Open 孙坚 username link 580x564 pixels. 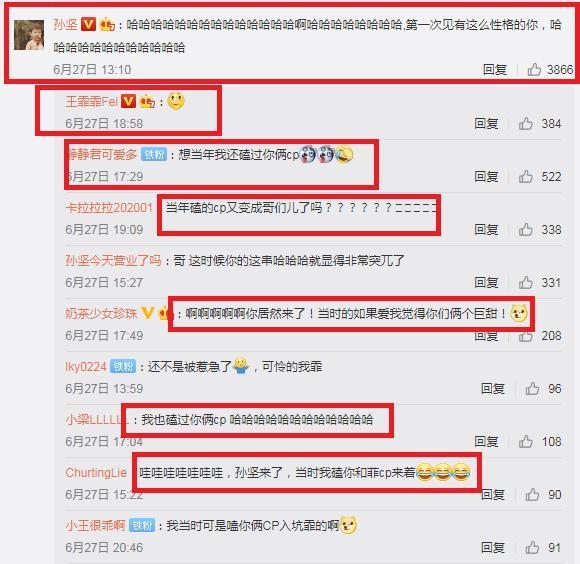click(x=65, y=24)
